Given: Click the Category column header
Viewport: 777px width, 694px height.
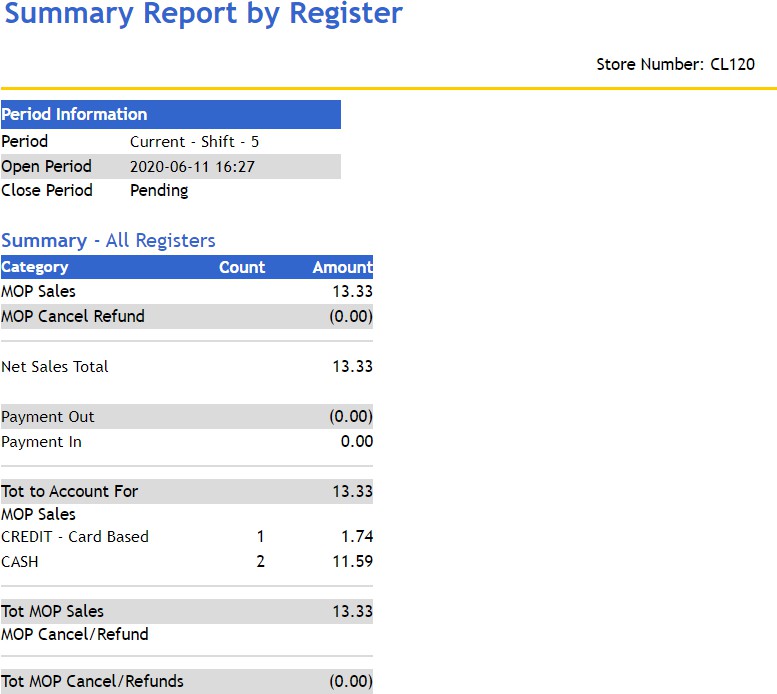Looking at the screenshot, I should [x=35, y=267].
